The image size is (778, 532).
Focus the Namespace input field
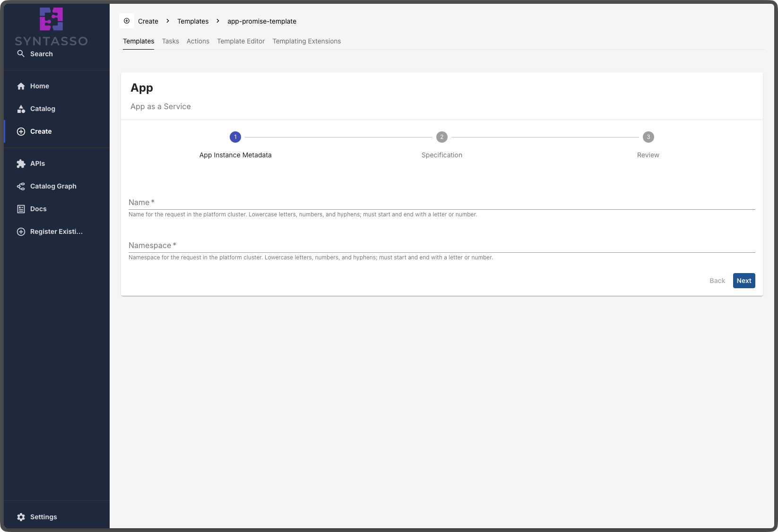coord(442,245)
